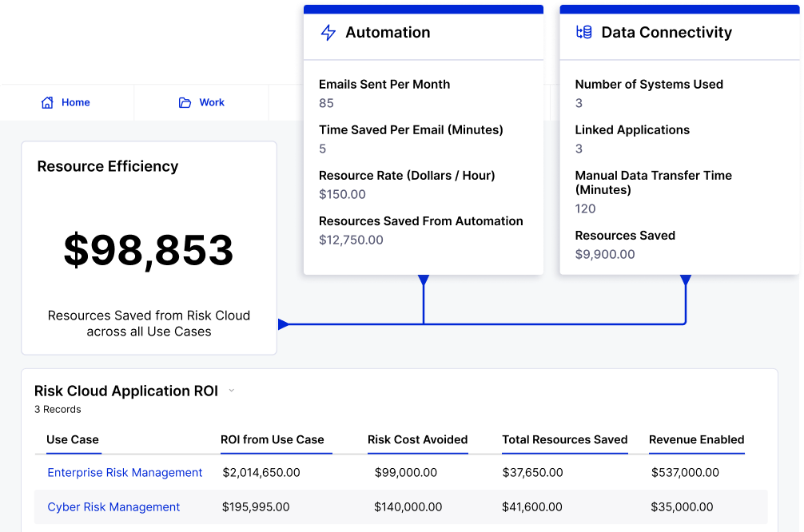Switch to the Work tab label
Image resolution: width=804 pixels, height=532 pixels.
[212, 102]
